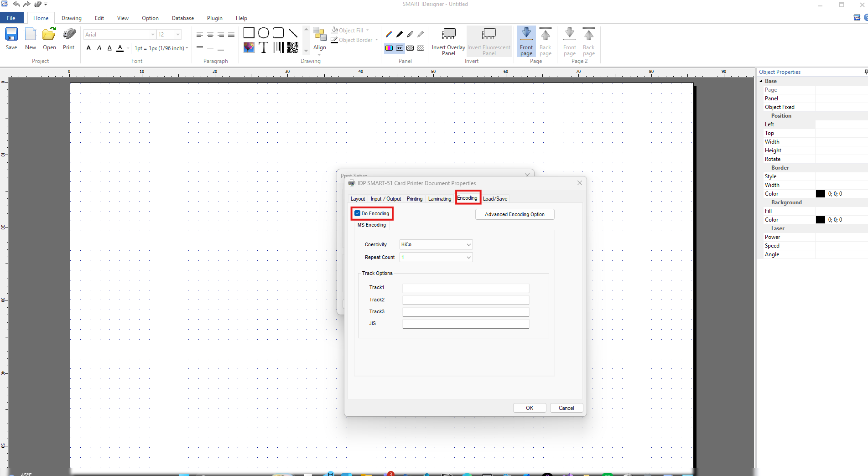Image resolution: width=868 pixels, height=476 pixels.
Task: Open the File menu
Action: (x=11, y=18)
